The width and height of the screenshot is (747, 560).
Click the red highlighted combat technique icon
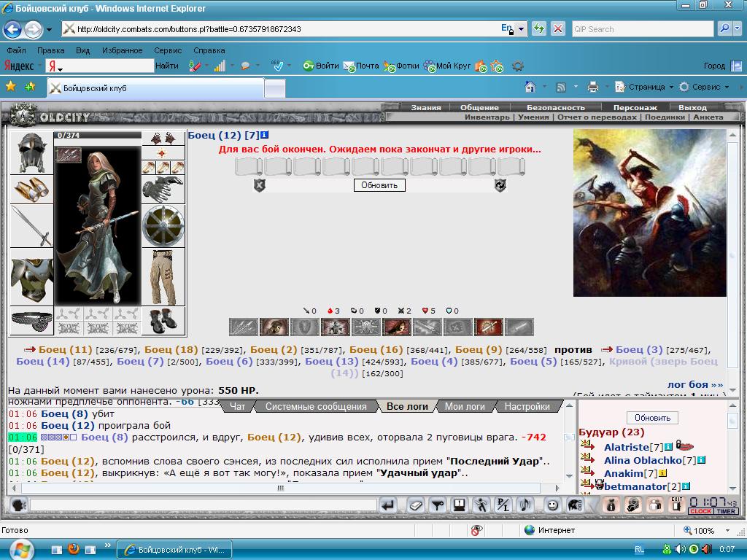point(488,327)
